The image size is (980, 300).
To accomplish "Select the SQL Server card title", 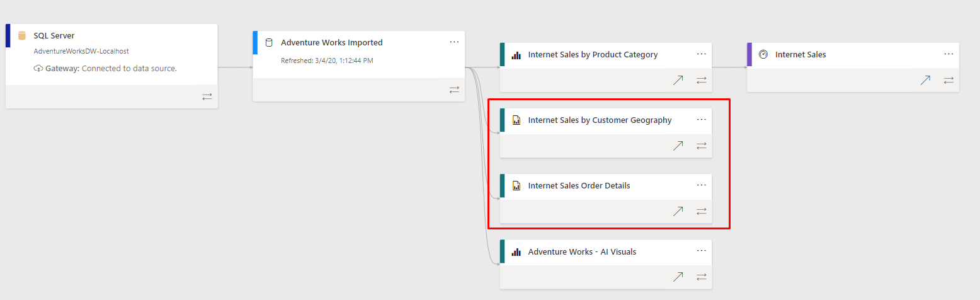I will 54,36.
